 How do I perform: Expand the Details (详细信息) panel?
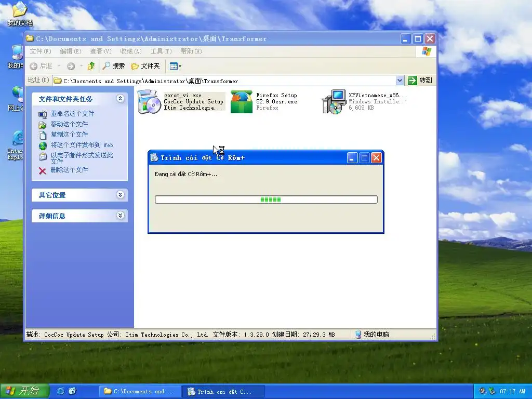tap(120, 215)
